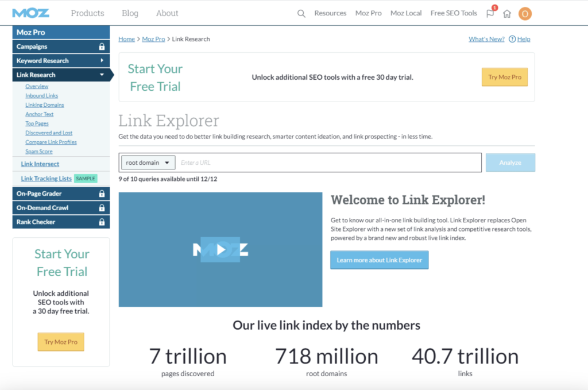588x390 pixels.
Task: Click the 'Link Explorer' page heading
Action: [x=169, y=121]
